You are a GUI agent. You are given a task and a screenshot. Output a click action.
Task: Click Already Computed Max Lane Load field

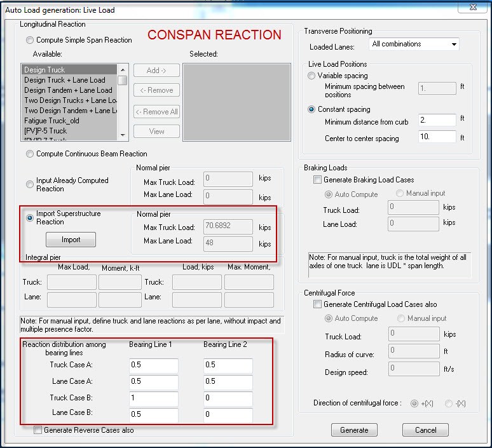click(x=228, y=196)
